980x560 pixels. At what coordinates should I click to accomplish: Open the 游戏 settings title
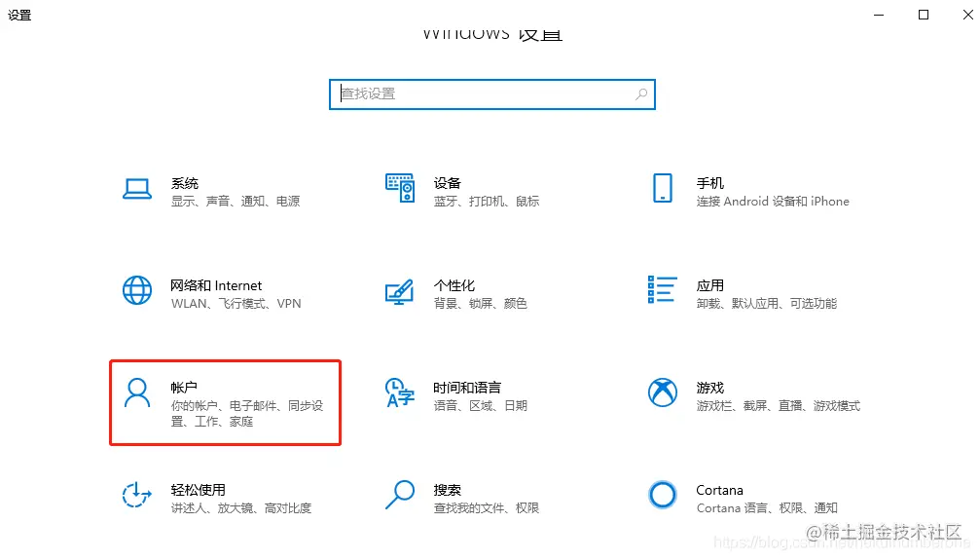point(710,388)
